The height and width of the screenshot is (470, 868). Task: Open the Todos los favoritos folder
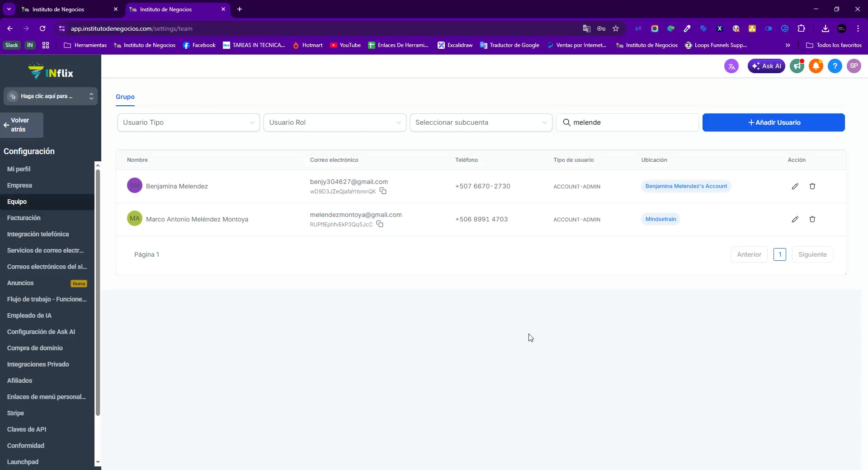click(x=834, y=45)
